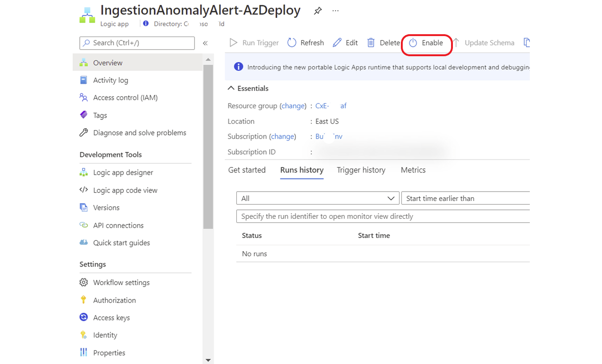Viewport: 602px width, 364px height.
Task: Delete the logic app
Action: tap(383, 43)
